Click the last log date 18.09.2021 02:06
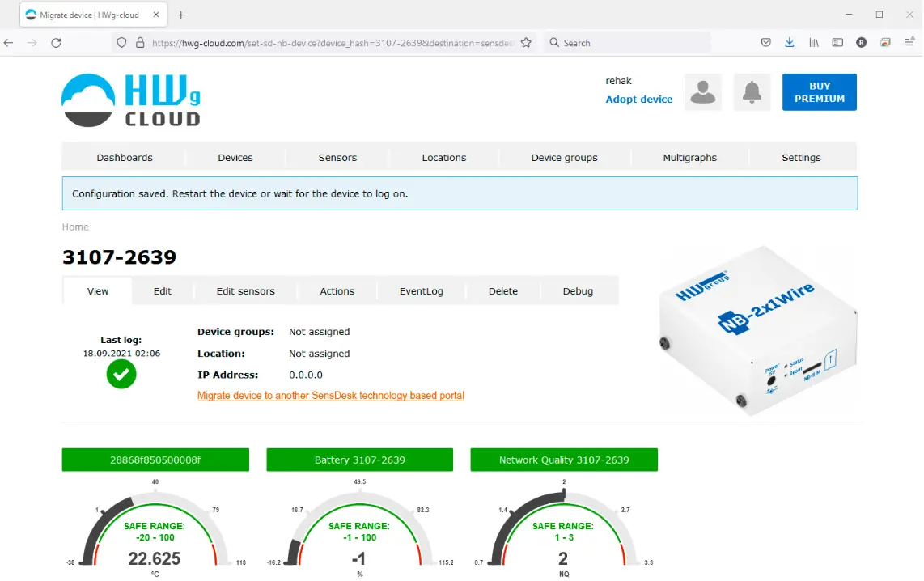The height and width of the screenshot is (581, 924). (x=121, y=353)
